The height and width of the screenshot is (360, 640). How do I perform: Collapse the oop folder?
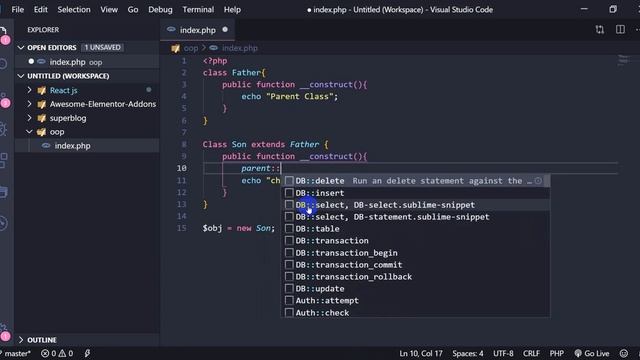coord(29,131)
